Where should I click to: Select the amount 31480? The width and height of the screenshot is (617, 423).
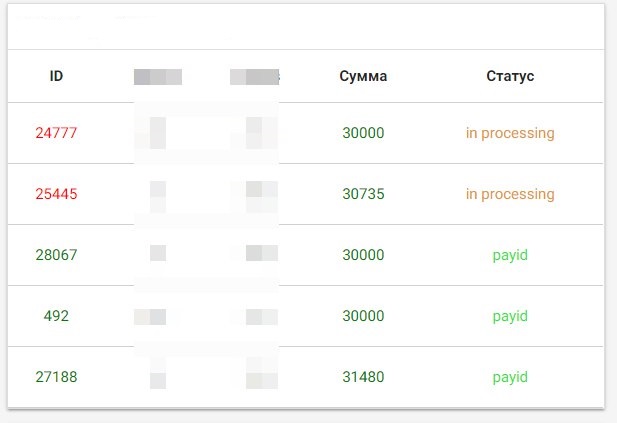pyautogui.click(x=363, y=377)
